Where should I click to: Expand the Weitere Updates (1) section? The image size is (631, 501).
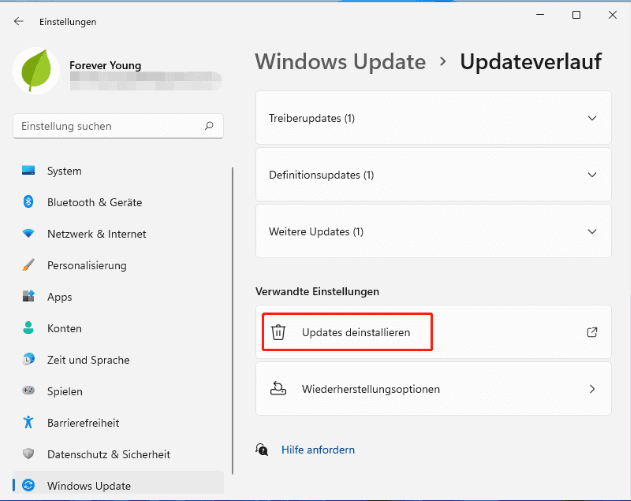[592, 232]
